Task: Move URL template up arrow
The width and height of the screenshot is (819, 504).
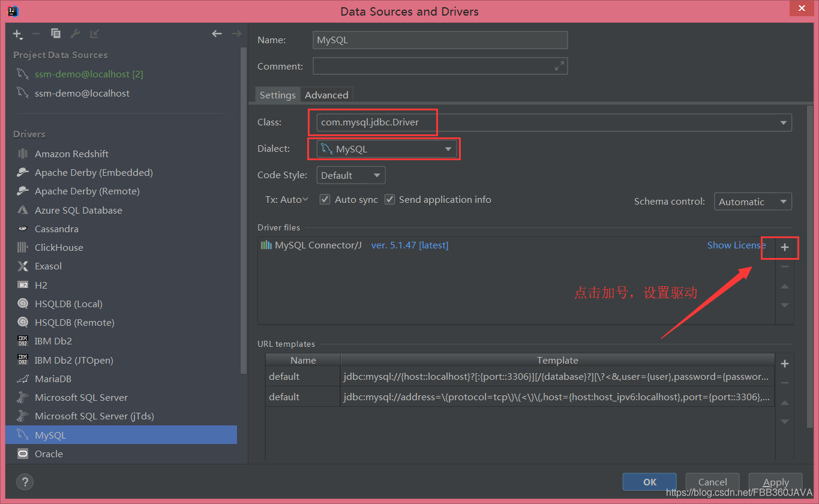Action: pos(784,402)
